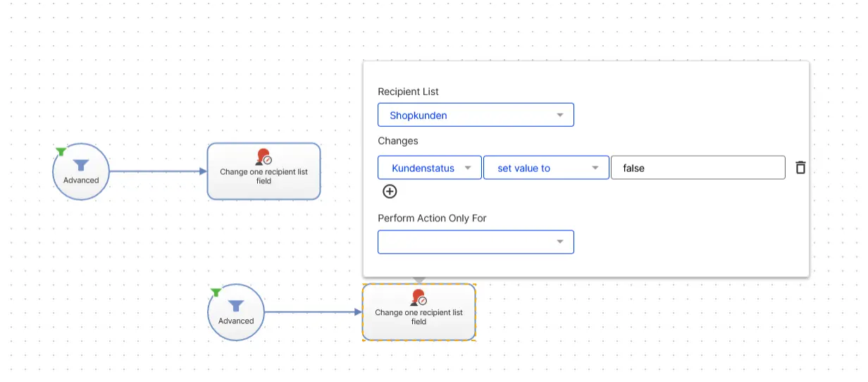This screenshot has height=382, width=868.
Task: Click the green start flag on the upper Advanced node
Action: click(x=61, y=152)
